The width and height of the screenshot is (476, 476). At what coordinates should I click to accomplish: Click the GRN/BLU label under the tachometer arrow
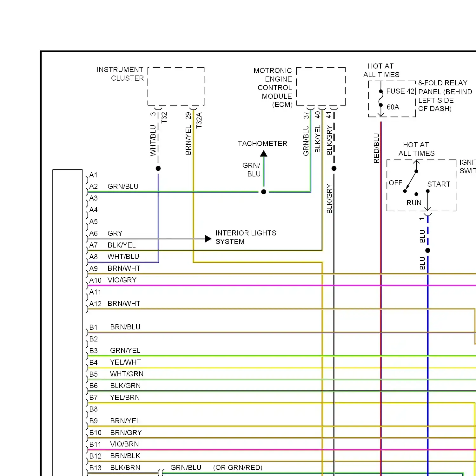coord(252,170)
